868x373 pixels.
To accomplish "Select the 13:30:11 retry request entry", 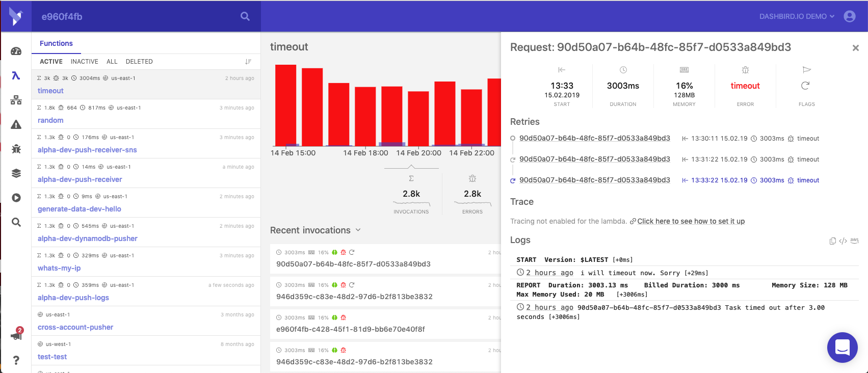I will click(x=594, y=138).
